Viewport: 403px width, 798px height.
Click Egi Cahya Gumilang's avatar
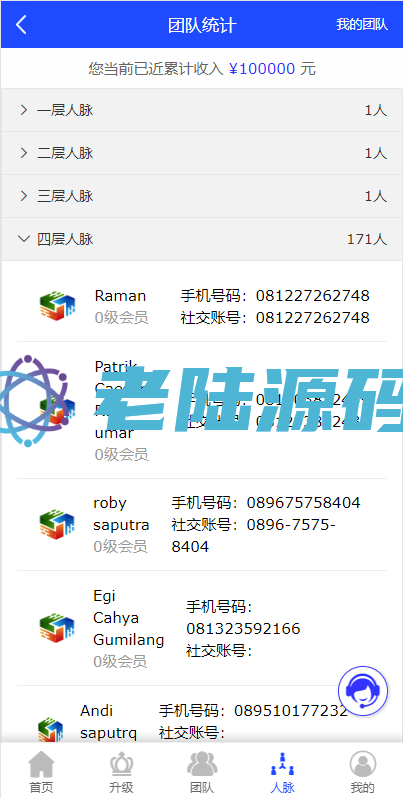coord(57,628)
